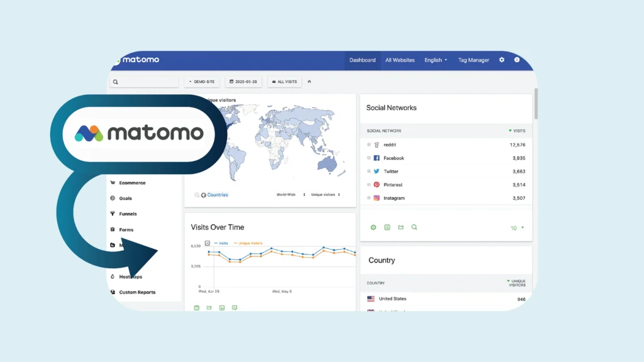Open the settings gear in top bar
The height and width of the screenshot is (362, 644).
pyautogui.click(x=502, y=60)
